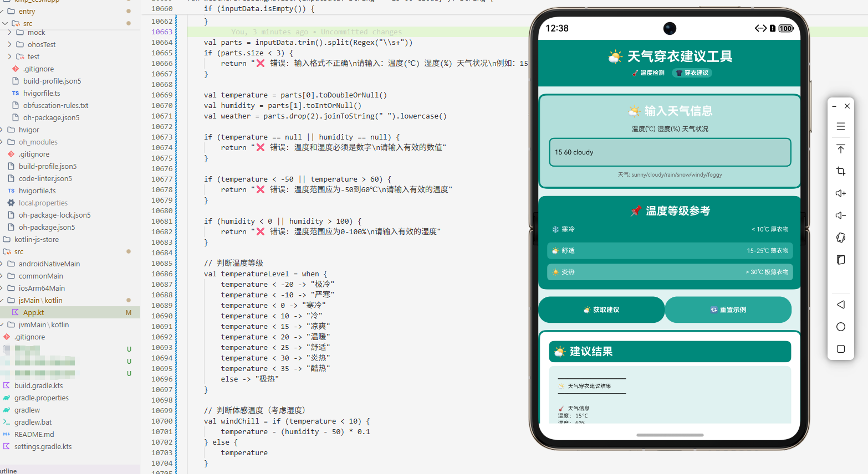Tap the 寒冷 temperature level row
Viewport: 868px width, 474px height.
click(670, 229)
